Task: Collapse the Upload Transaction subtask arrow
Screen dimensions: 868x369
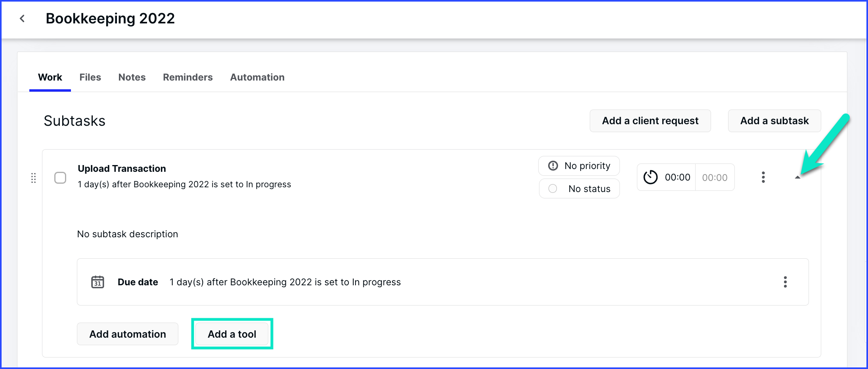Action: 797,177
